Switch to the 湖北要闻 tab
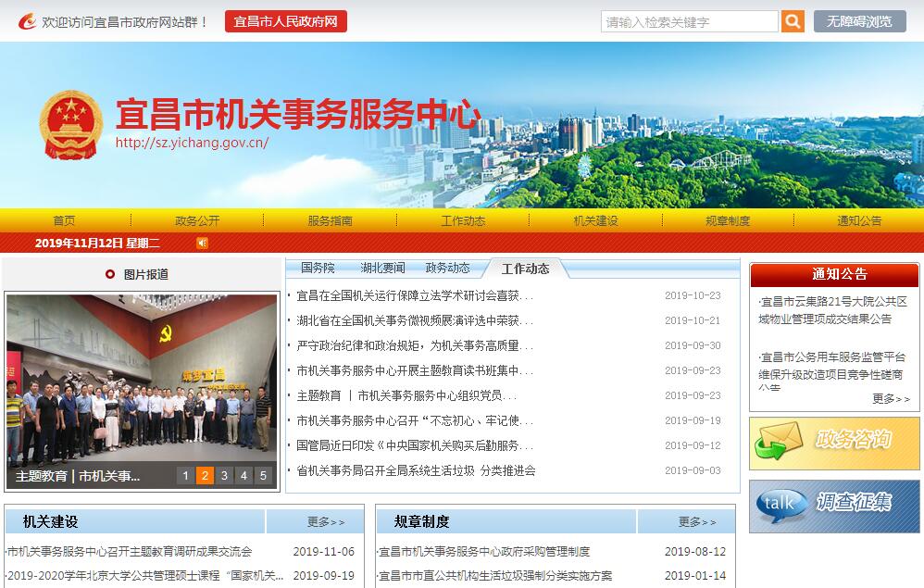The image size is (924, 588). (382, 268)
